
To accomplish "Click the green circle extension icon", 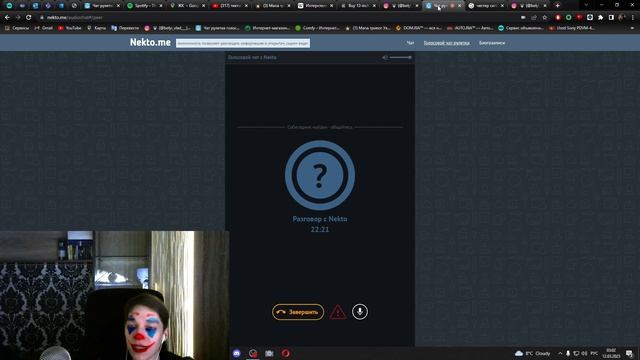I will [569, 18].
